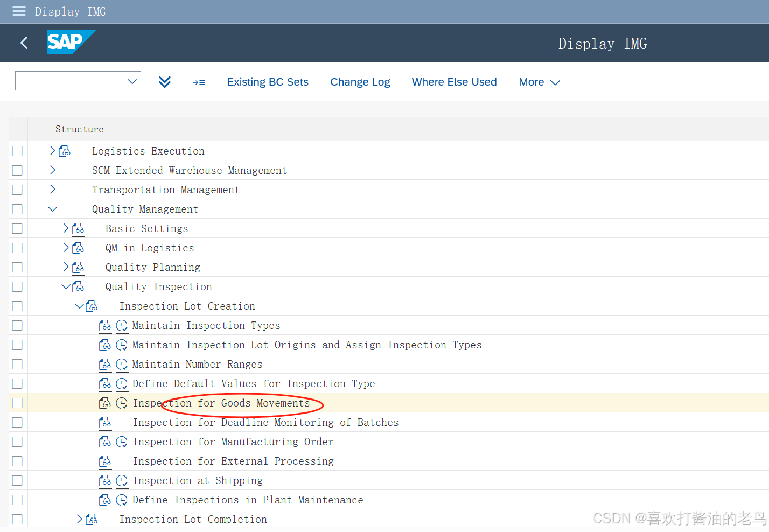
Task: Tick checkbox for Maintain Inspection Types row
Action: [x=17, y=326]
